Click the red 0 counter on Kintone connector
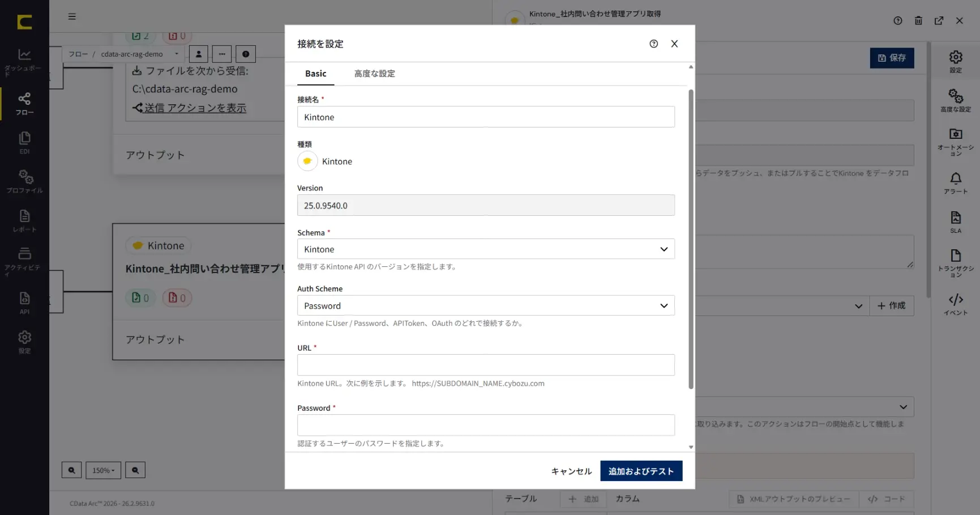Viewport: 980px width, 515px height. (x=177, y=297)
